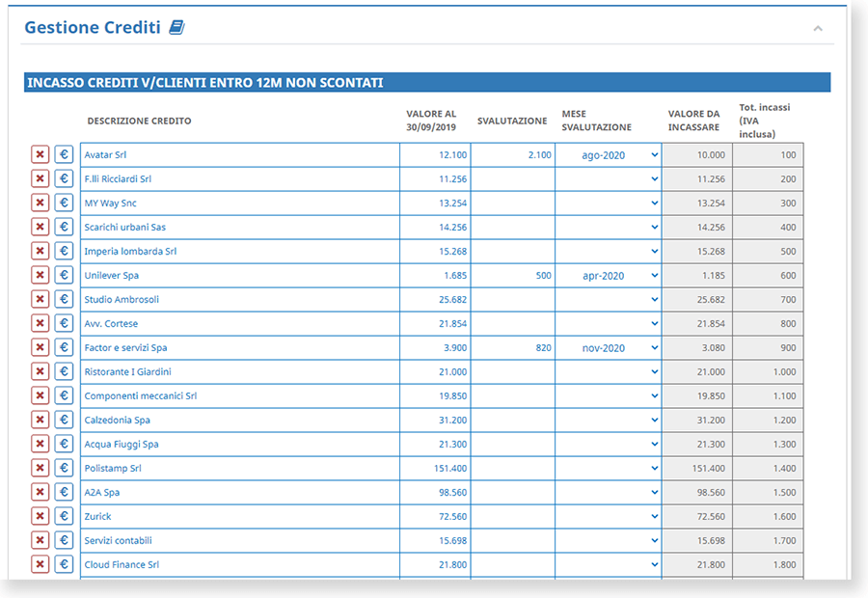This screenshot has width=868, height=598.
Task: Select value 10.000 in Valore da incassare
Action: pos(697,155)
